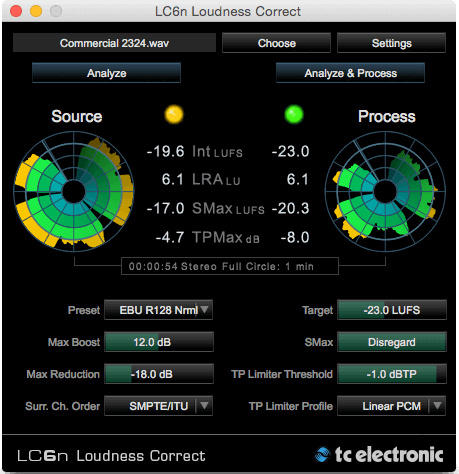Click the yellow source status indicator light
The height and width of the screenshot is (474, 459).
(174, 114)
